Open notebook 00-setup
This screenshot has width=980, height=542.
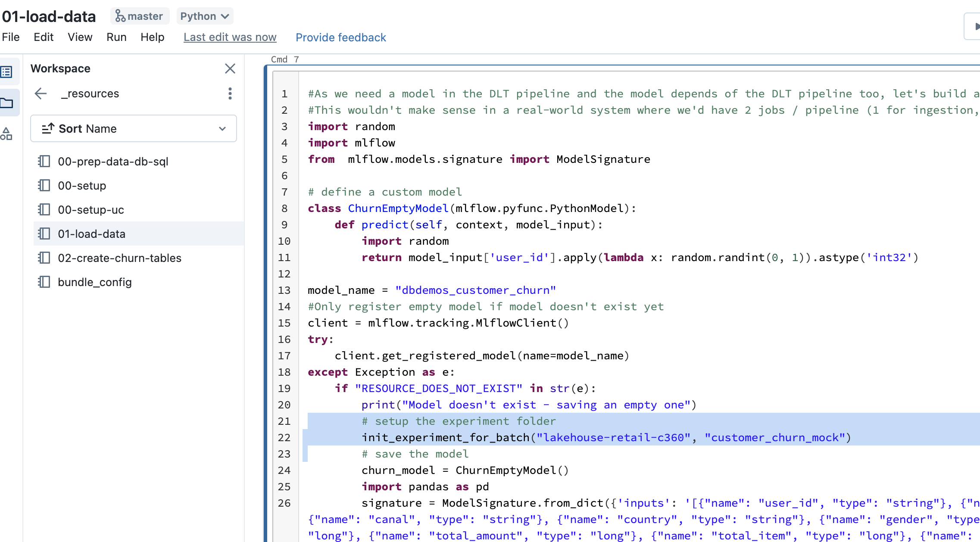pyautogui.click(x=139, y=186)
